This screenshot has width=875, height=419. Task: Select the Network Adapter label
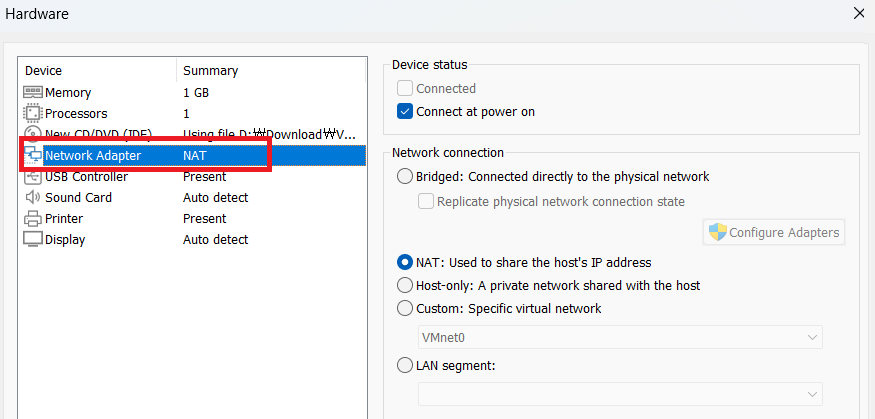pos(93,156)
